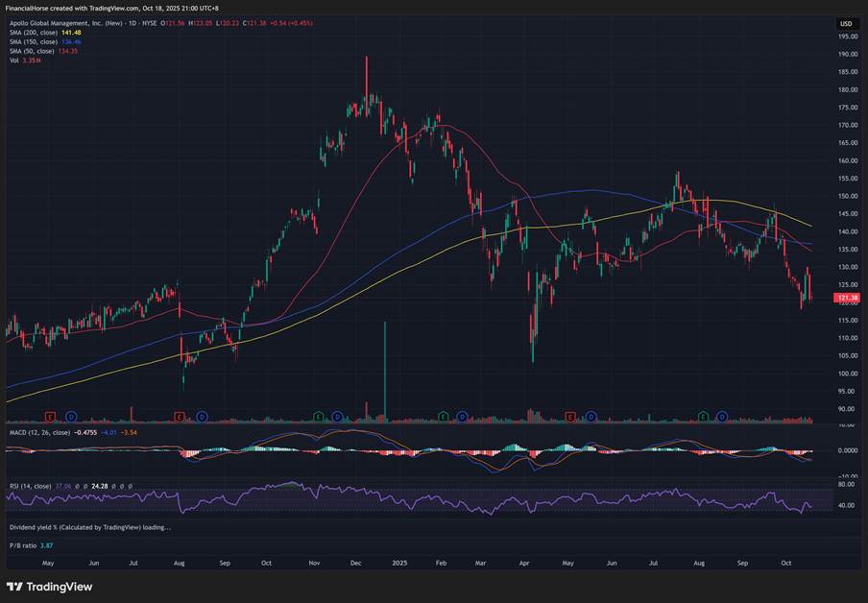Open the dividend marker in early November
The height and width of the screenshot is (603, 868).
(x=338, y=416)
